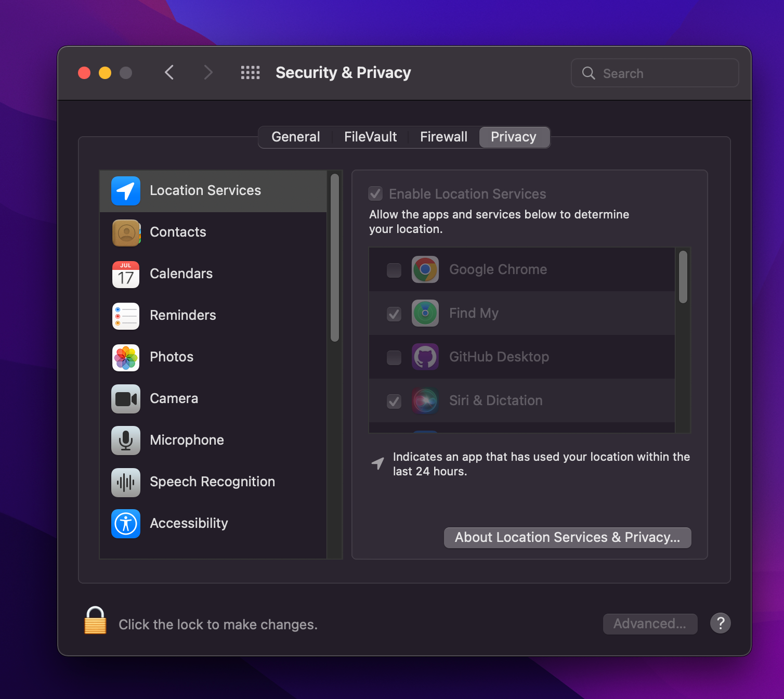Uncheck the Find My location checkbox

pyautogui.click(x=394, y=314)
